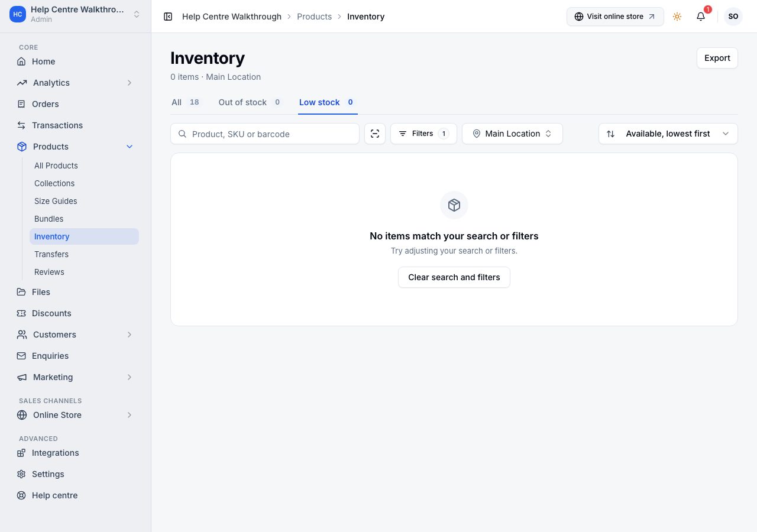Click Clear search and filters
The image size is (757, 532).
(454, 277)
